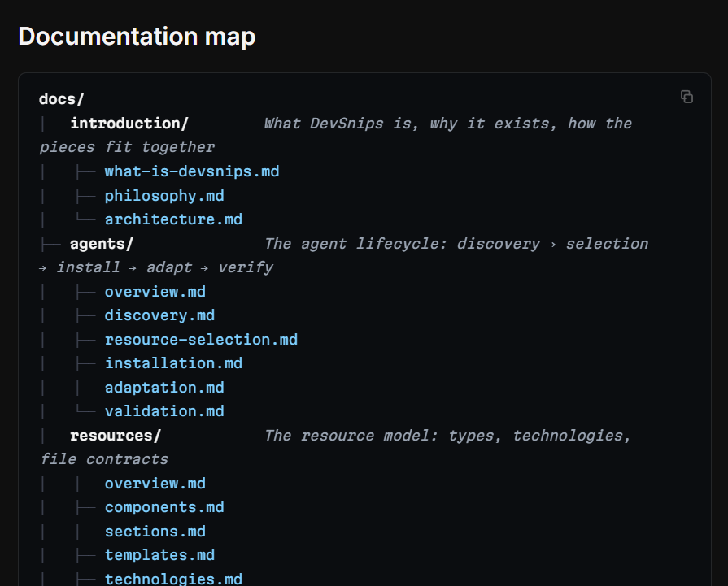
Task: Open the installation.md link
Action: [x=173, y=362]
